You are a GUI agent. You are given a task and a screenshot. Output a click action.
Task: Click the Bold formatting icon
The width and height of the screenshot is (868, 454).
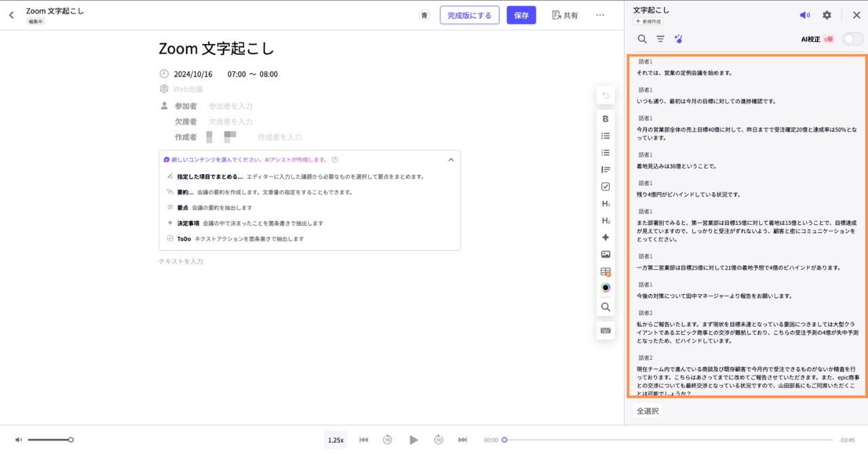pyautogui.click(x=606, y=119)
